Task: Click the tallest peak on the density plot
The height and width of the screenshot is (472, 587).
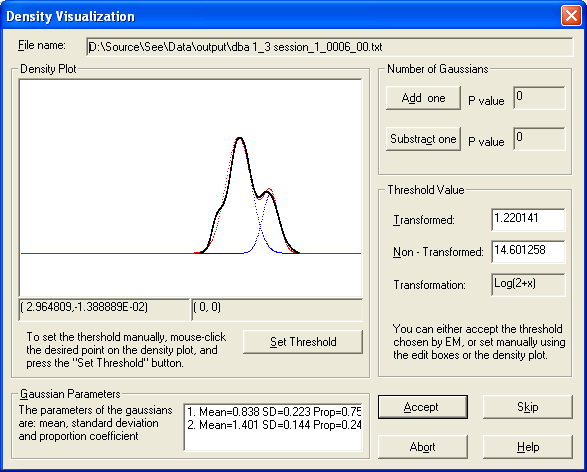Action: [x=240, y=138]
